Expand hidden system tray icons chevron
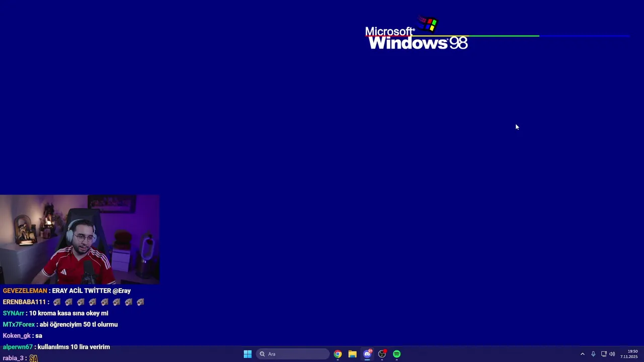Screen dimensions: 644x362 click(583, 354)
